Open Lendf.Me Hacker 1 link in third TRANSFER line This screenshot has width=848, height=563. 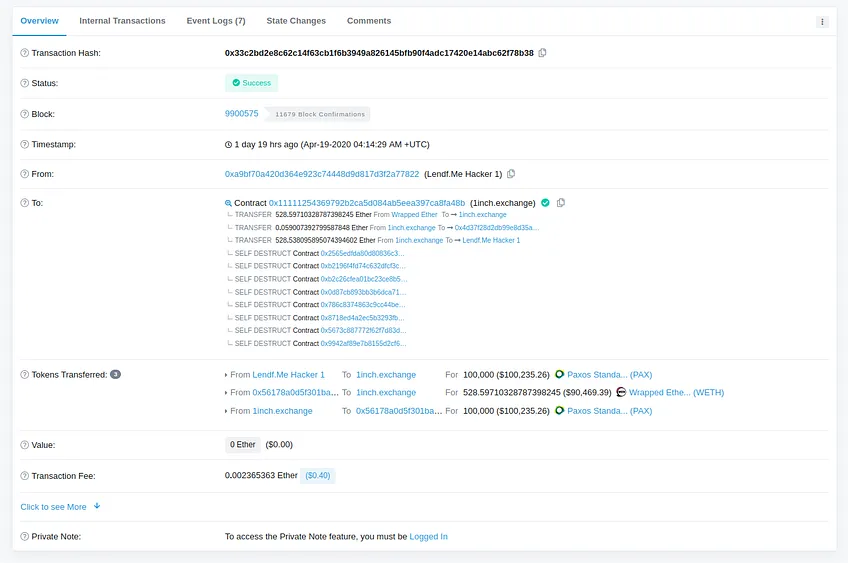point(491,240)
